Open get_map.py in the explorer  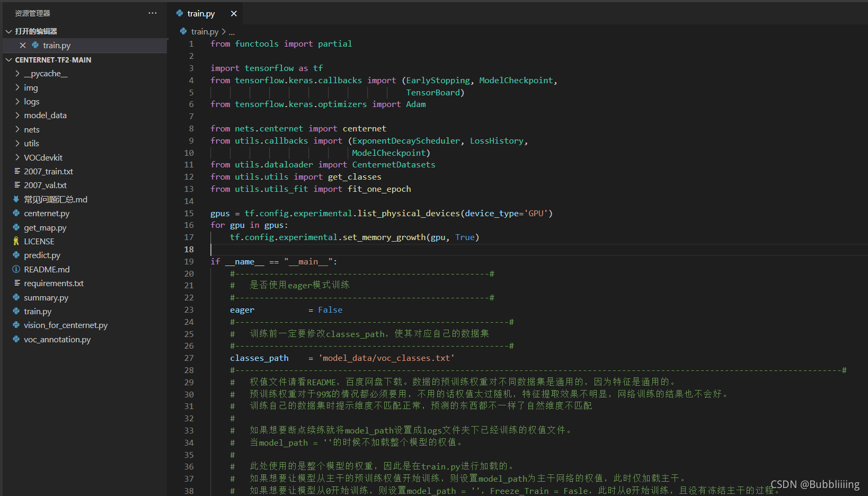pos(45,228)
